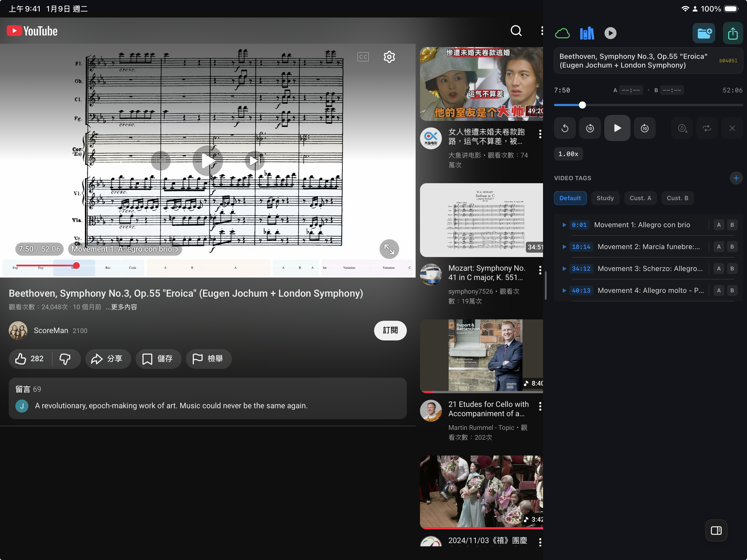Restart playback with circular arrow button
Viewport: 747px width, 560px height.
tap(565, 128)
